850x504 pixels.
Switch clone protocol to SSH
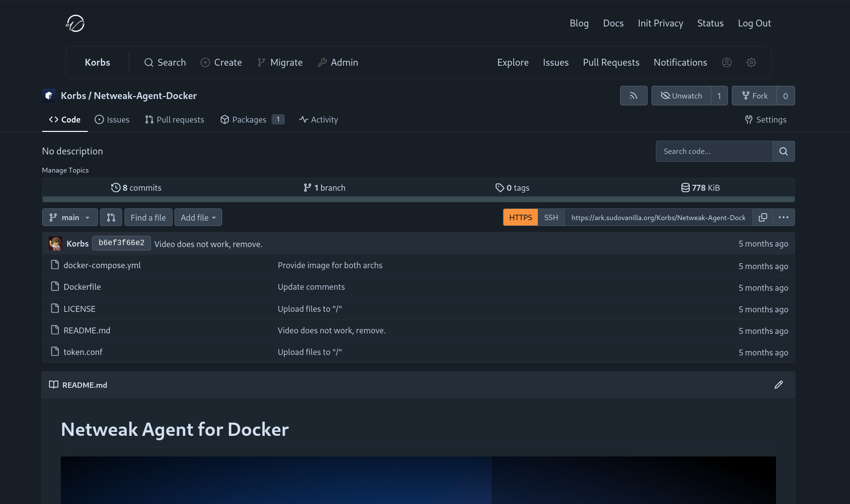(551, 217)
